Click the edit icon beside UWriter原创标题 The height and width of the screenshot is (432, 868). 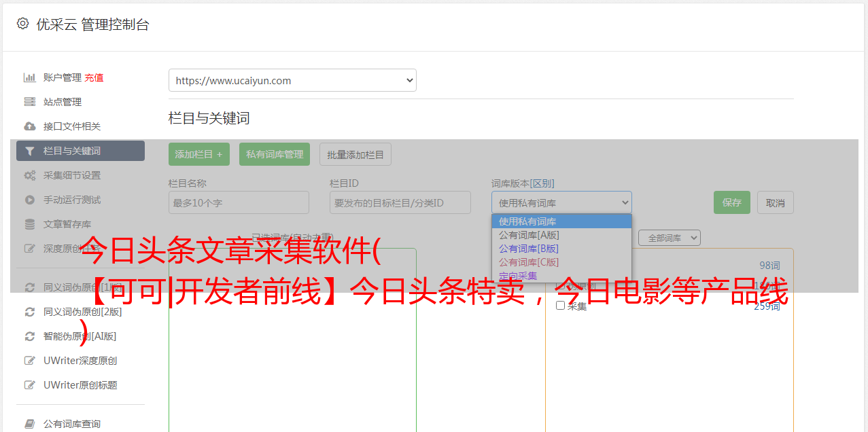(x=30, y=385)
